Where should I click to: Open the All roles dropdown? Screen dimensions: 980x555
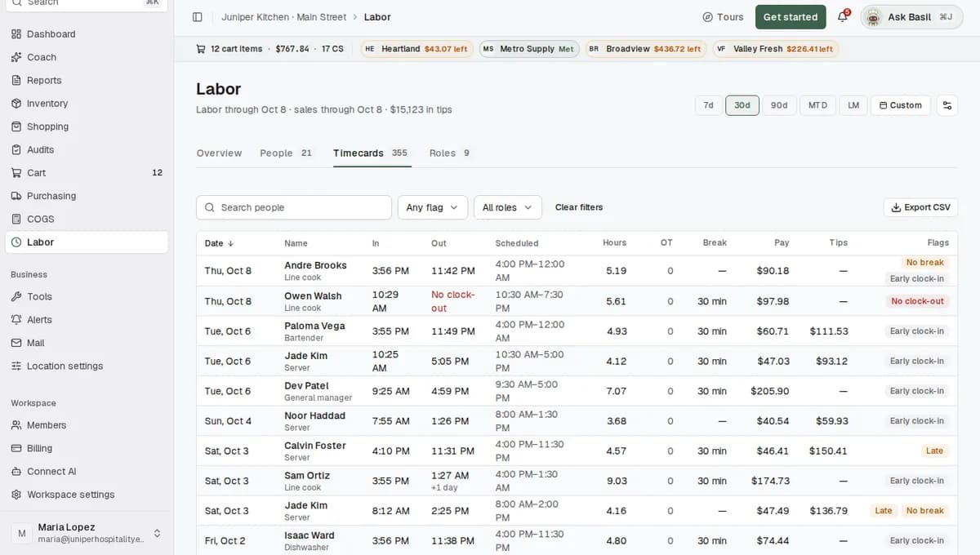pyautogui.click(x=508, y=207)
